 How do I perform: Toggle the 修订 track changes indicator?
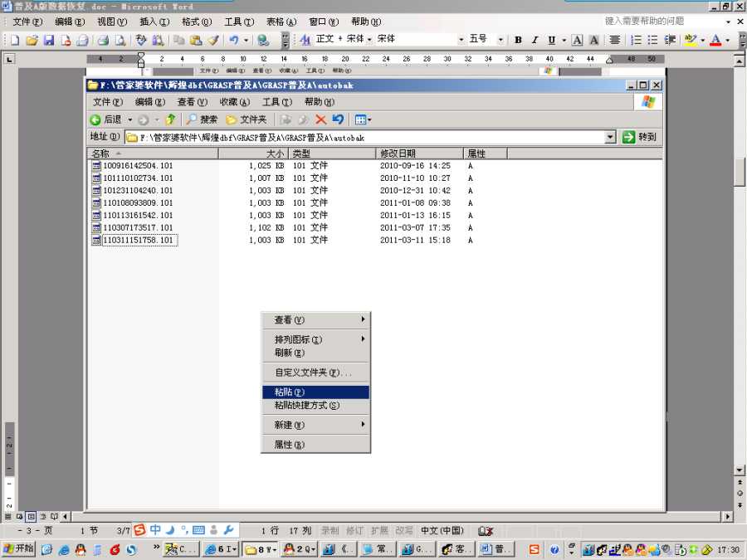pyautogui.click(x=354, y=530)
